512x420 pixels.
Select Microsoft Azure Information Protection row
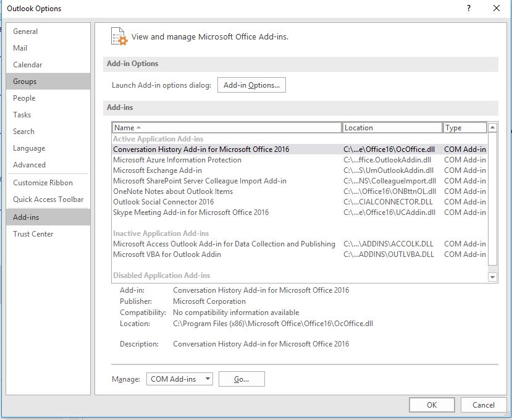[x=300, y=160]
